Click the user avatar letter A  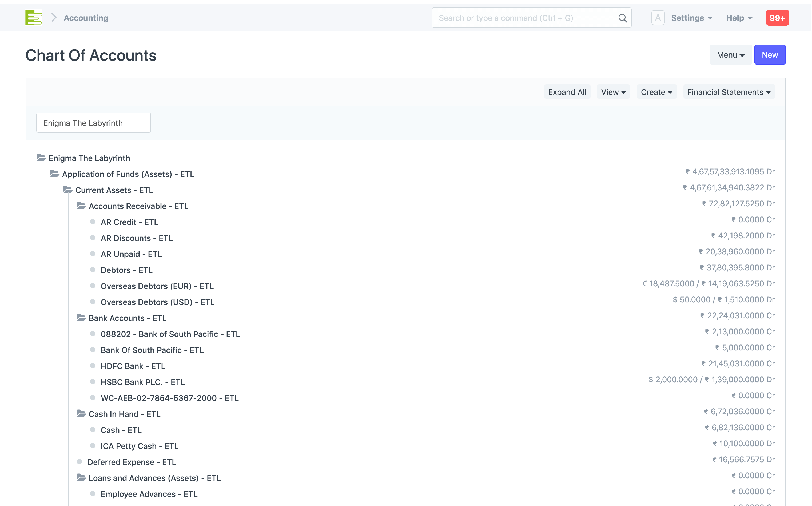[x=658, y=18]
